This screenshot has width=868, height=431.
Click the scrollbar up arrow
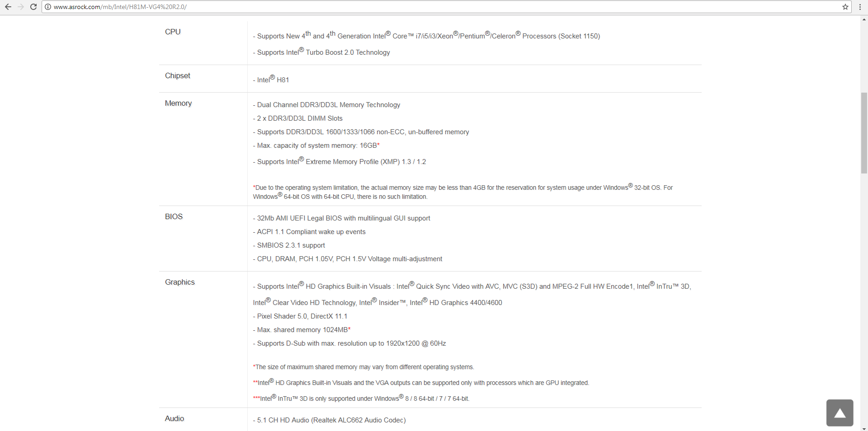864,19
